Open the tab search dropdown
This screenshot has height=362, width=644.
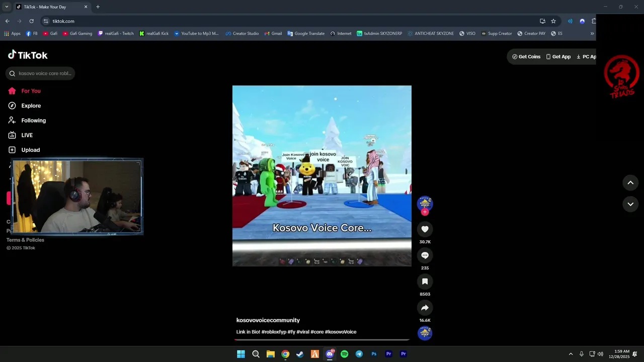[7, 7]
